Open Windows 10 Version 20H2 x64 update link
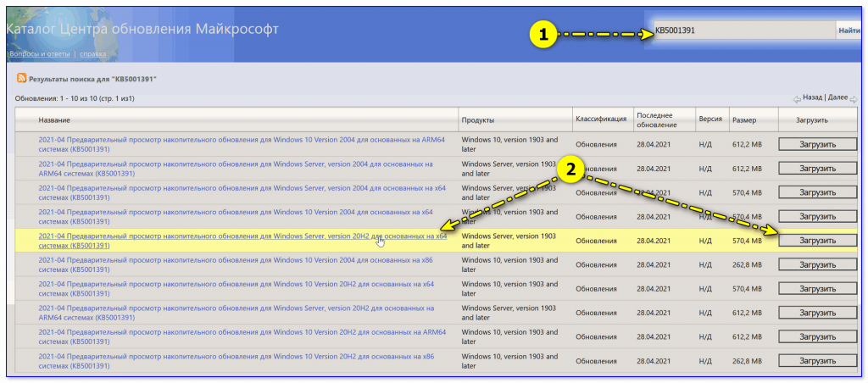This screenshot has height=383, width=868. coord(236,284)
